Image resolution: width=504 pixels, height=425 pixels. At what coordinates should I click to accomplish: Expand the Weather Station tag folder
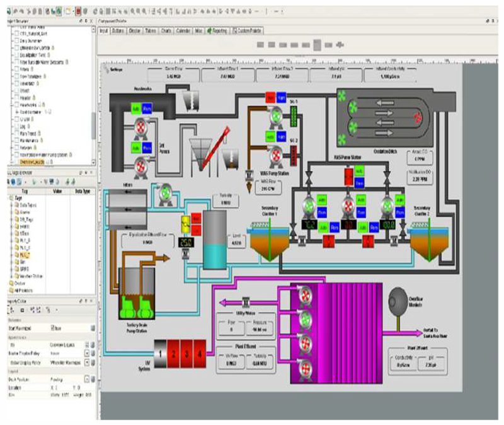12,276
